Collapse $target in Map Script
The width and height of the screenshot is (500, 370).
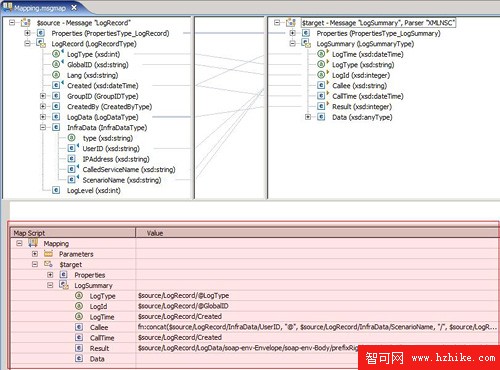coord(35,264)
